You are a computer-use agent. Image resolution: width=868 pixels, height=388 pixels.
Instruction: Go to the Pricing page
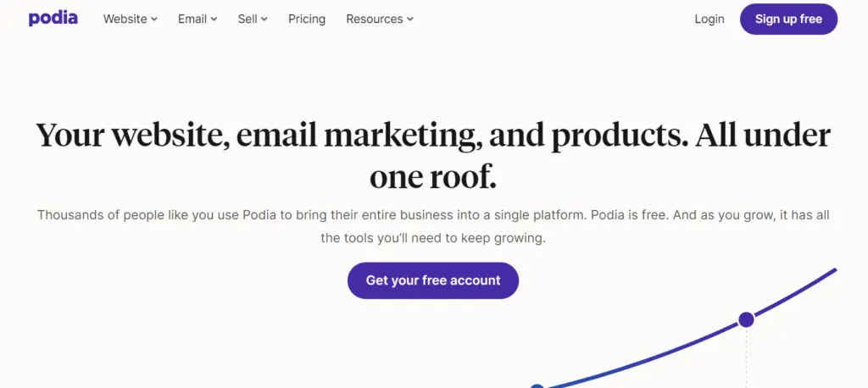click(x=306, y=19)
